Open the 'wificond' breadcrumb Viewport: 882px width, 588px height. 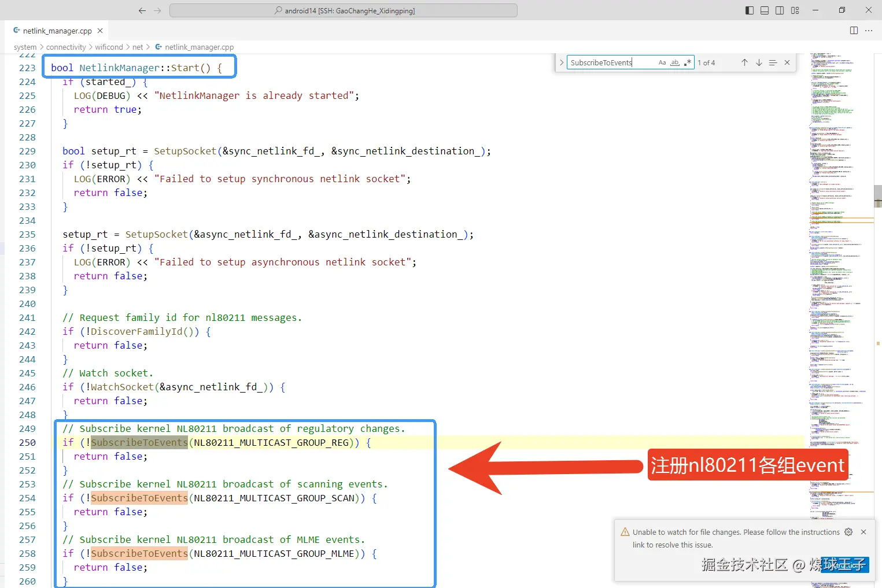pos(109,47)
